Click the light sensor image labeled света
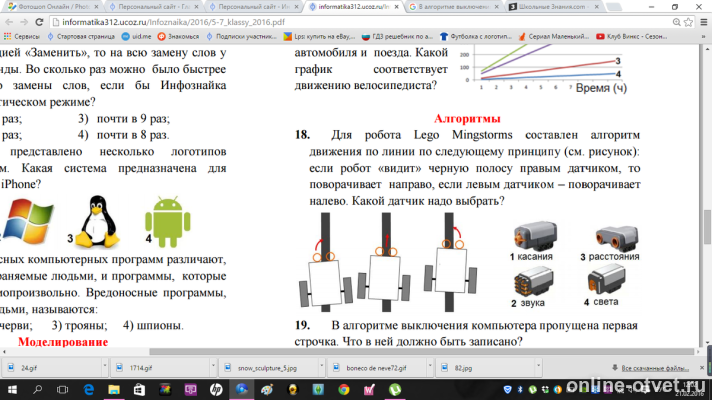The width and height of the screenshot is (712, 400). pyautogui.click(x=607, y=280)
